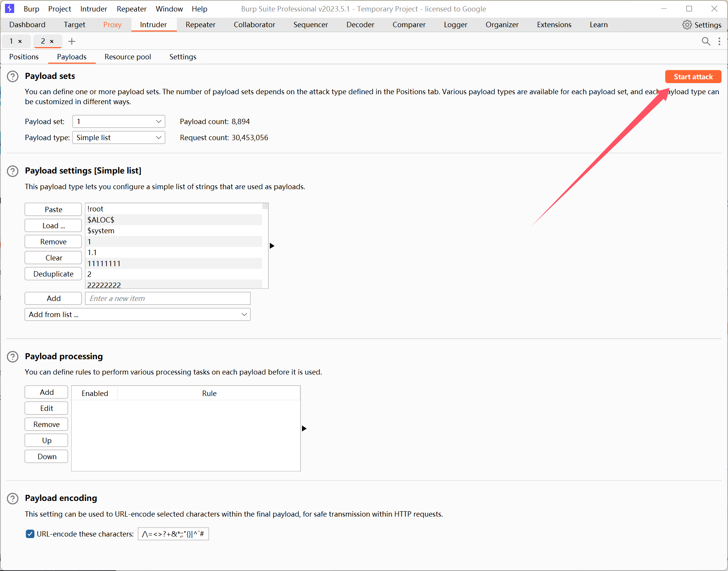Image resolution: width=728 pixels, height=571 pixels.
Task: Switch to the Logger tab
Action: click(x=455, y=25)
